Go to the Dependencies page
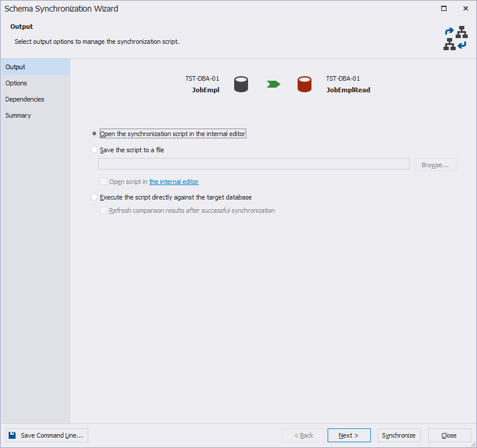477x448 pixels. click(36, 99)
